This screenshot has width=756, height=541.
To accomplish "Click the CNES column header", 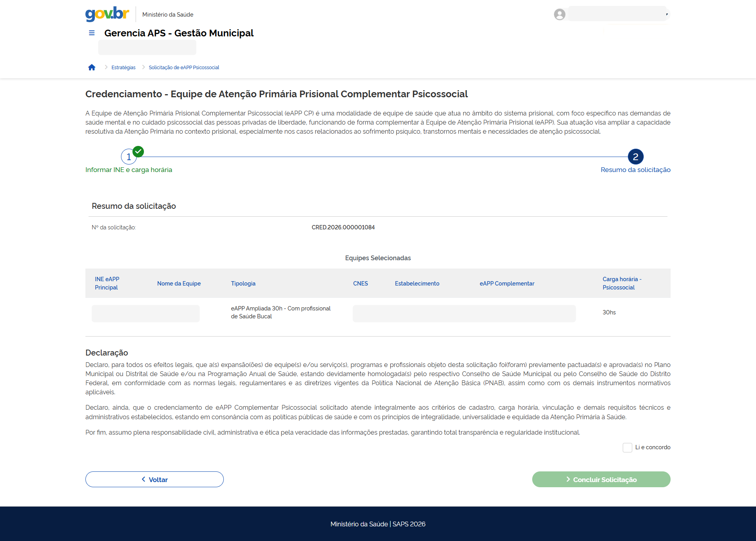I will tap(360, 284).
